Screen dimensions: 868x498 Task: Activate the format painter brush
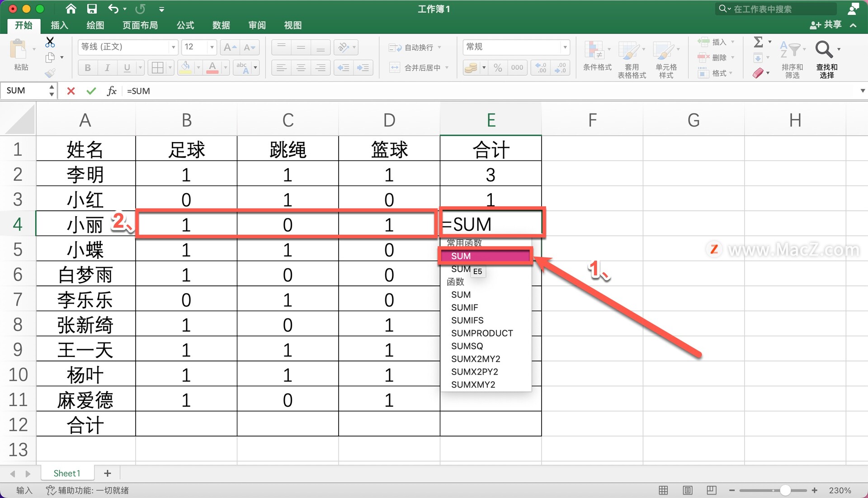coord(50,72)
